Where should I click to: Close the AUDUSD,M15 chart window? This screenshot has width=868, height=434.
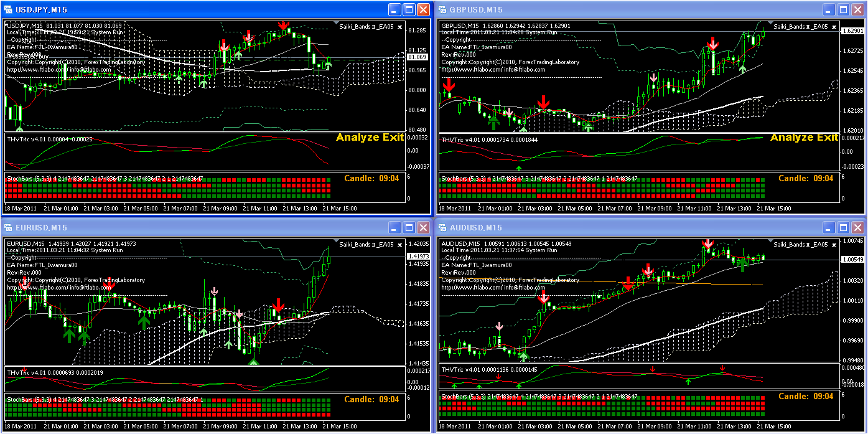click(857, 228)
